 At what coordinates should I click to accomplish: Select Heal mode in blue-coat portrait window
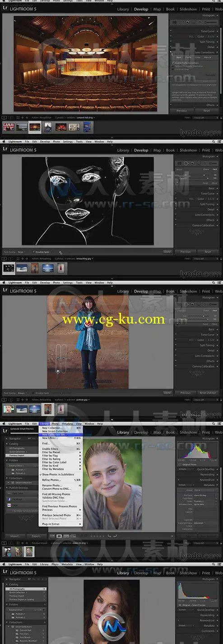[x=214, y=311]
